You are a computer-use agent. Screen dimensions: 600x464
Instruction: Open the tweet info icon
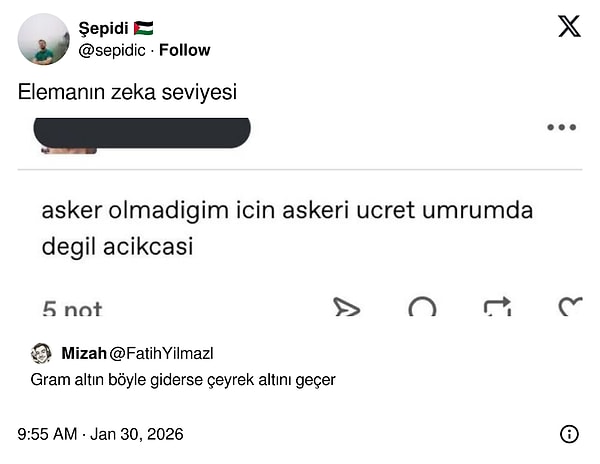(569, 434)
